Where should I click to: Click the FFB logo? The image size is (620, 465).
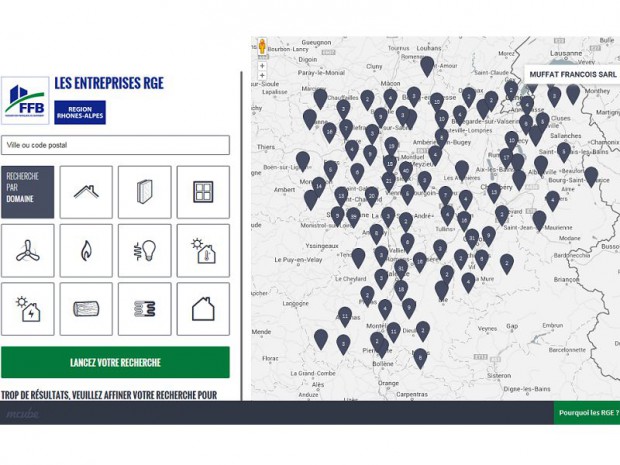(x=24, y=100)
